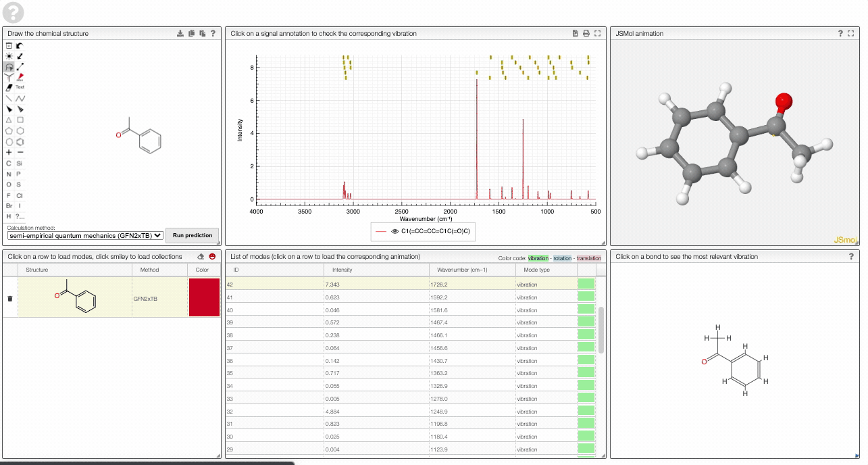Toggle eye icon for spectrum legend entry

tap(394, 231)
